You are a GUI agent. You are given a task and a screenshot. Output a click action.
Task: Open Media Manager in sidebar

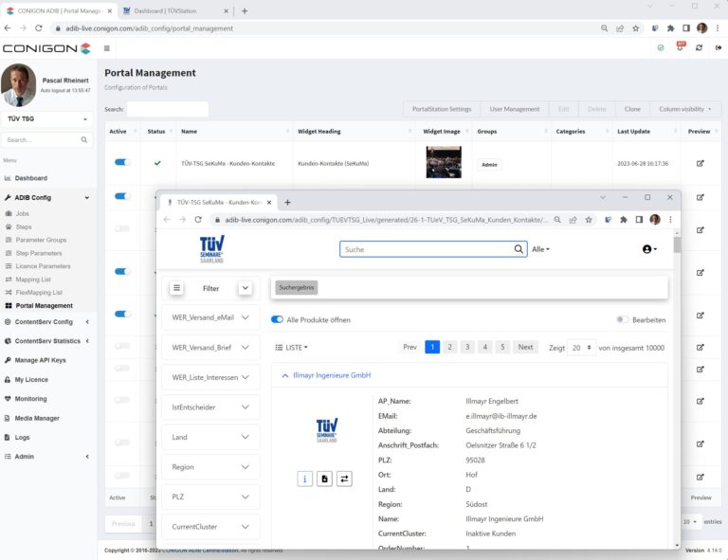[37, 418]
